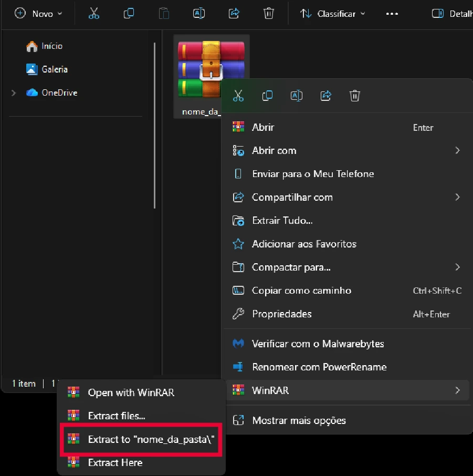Click the cut scissors icon in context menu
Image resolution: width=473 pixels, height=476 pixels.
click(238, 96)
